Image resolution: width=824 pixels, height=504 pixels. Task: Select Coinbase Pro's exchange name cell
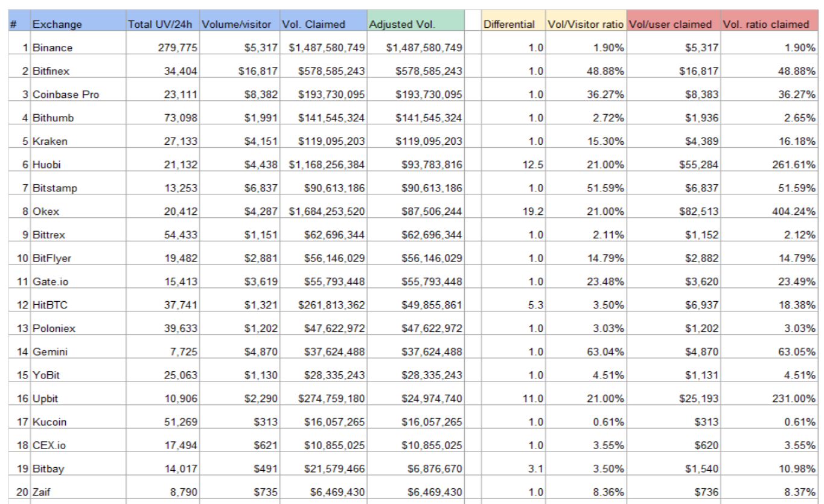pos(77,95)
